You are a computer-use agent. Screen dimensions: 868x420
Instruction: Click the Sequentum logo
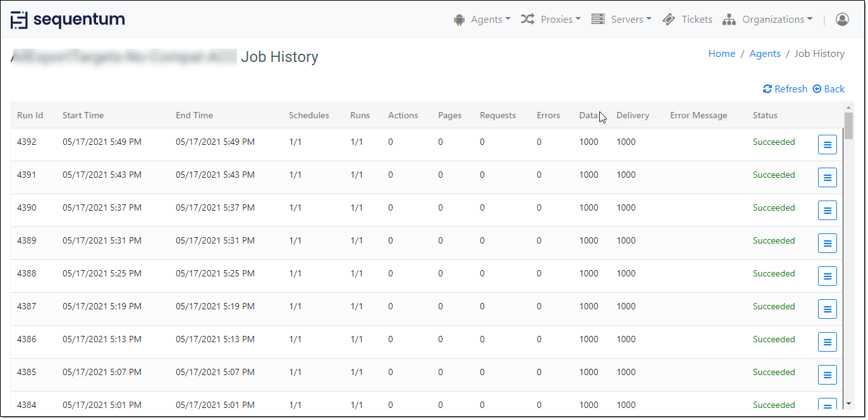coord(68,20)
